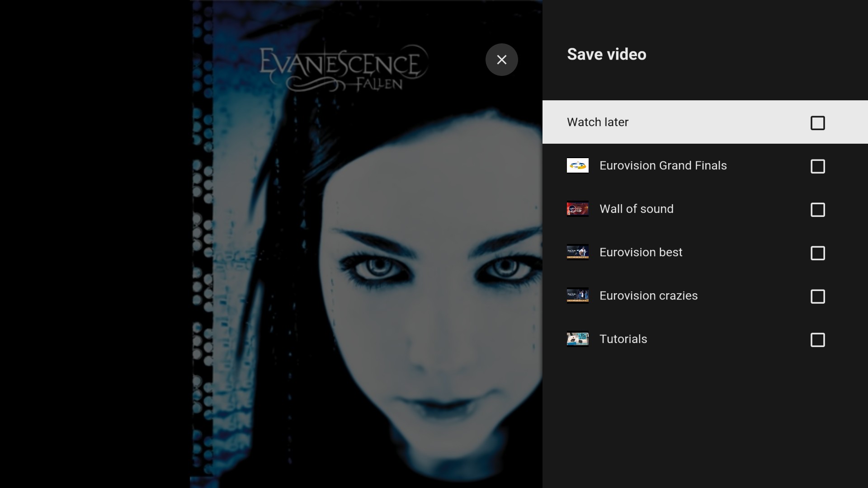Screen dimensions: 868x488
Task: Select the Eurovision Grand Finals label
Action: (x=663, y=165)
